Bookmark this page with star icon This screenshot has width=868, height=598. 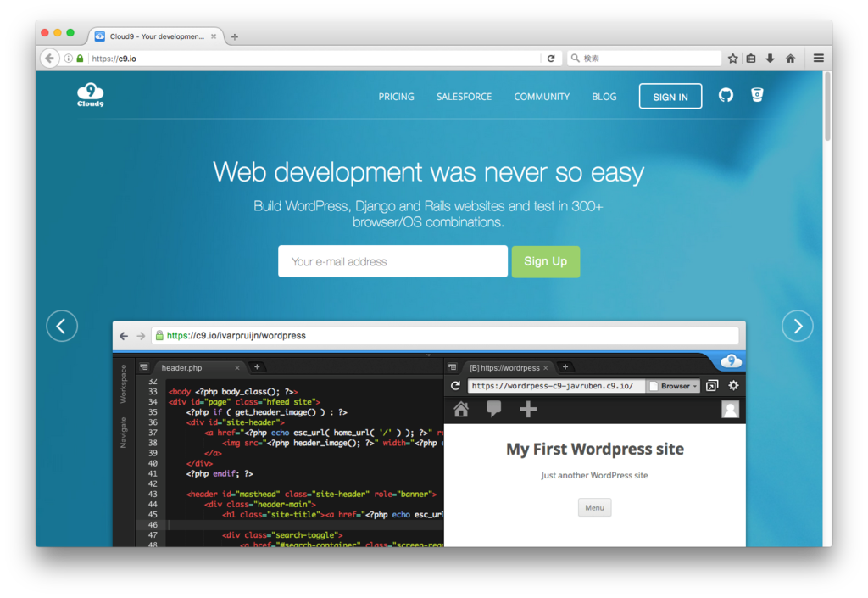(x=733, y=59)
